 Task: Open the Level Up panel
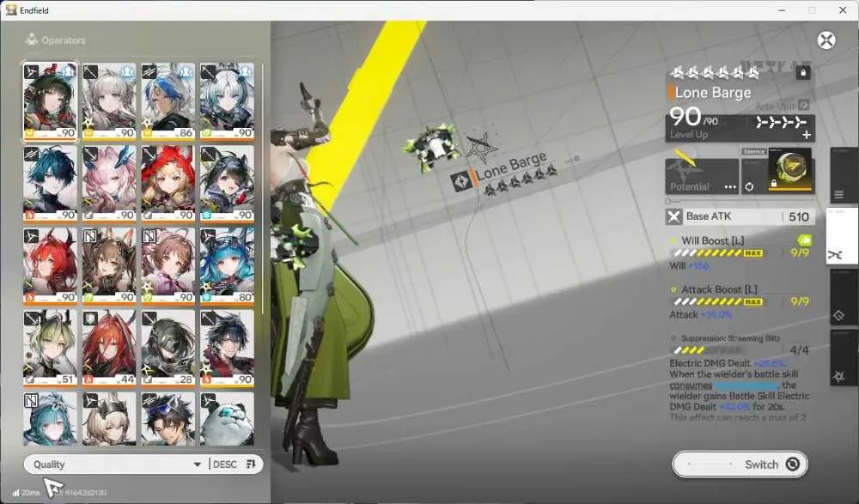pyautogui.click(x=740, y=129)
